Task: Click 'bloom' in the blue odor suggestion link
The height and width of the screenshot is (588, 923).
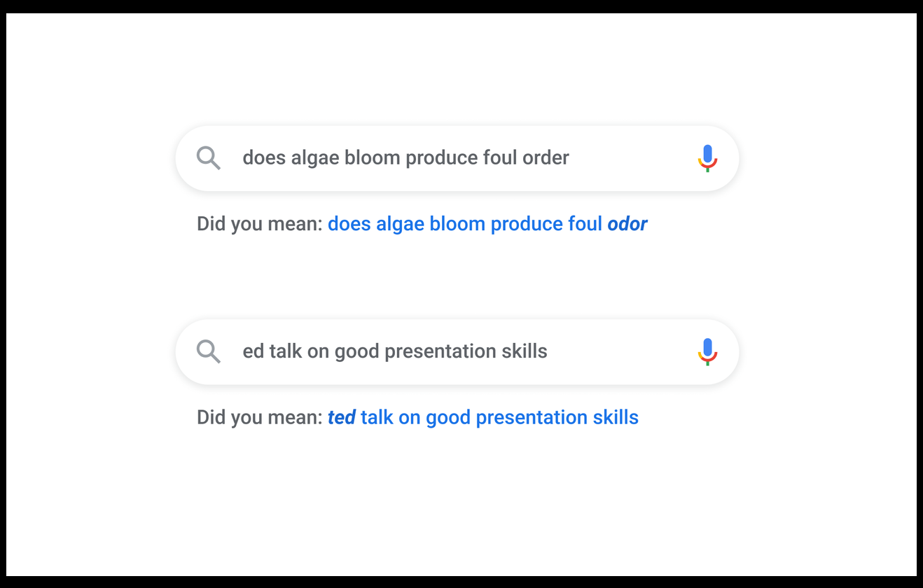Action: click(457, 224)
